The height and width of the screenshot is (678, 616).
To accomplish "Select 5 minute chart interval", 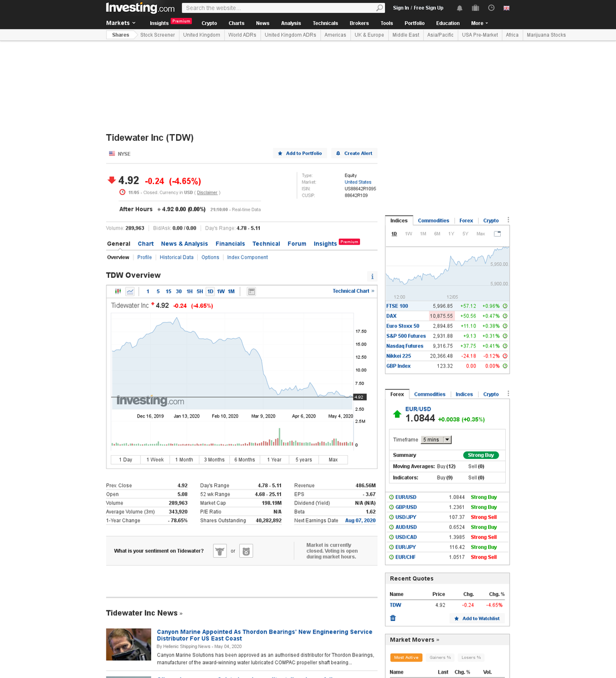I will (158, 292).
